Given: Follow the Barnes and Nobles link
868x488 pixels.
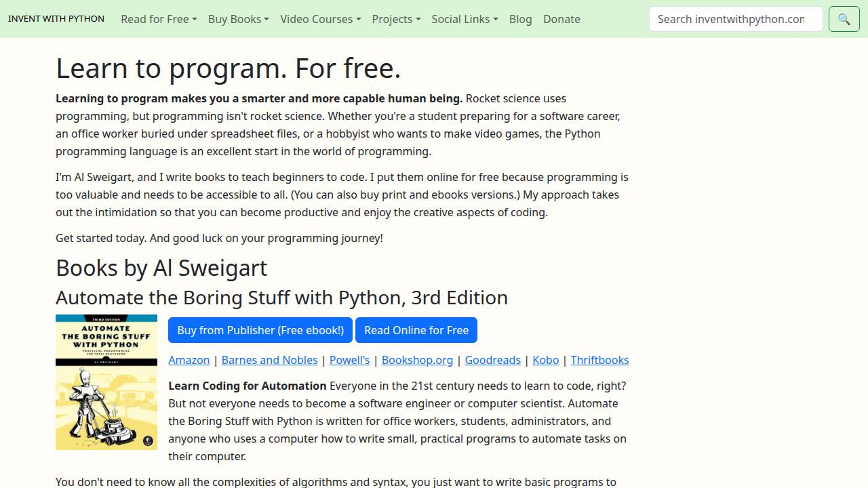Looking at the screenshot, I should tap(269, 360).
